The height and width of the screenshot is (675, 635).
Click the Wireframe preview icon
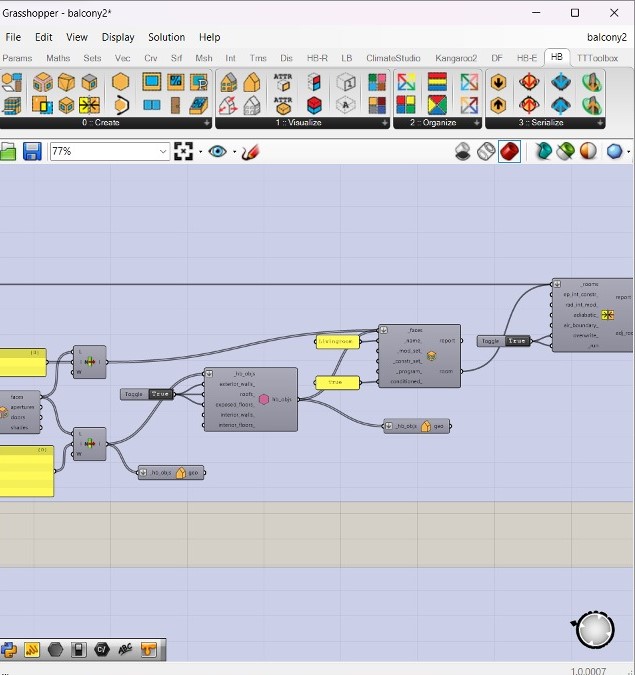[486, 152]
